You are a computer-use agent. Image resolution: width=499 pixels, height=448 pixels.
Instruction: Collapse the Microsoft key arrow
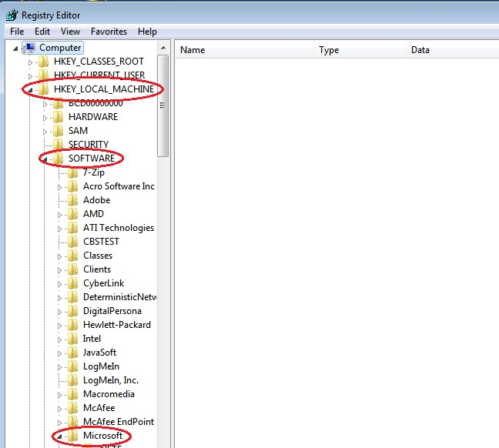click(x=59, y=437)
